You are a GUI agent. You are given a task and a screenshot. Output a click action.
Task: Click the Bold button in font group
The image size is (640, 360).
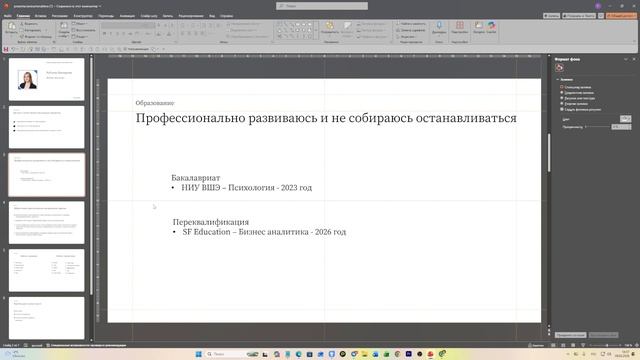104,33
